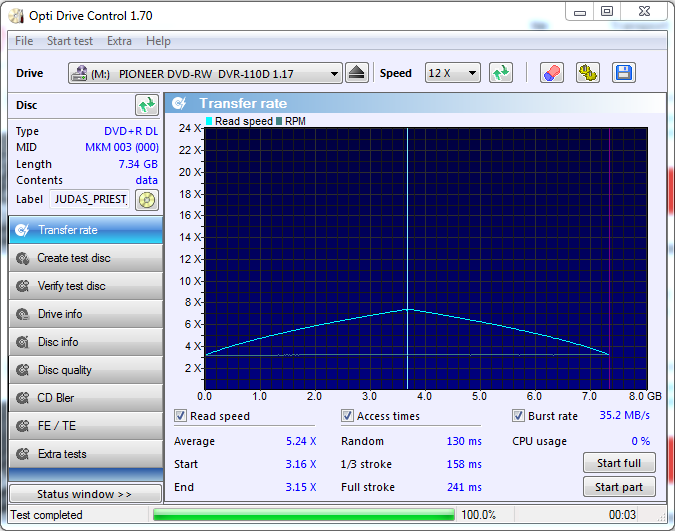Open the Start test menu
The width and height of the screenshot is (675, 531).
[x=70, y=41]
